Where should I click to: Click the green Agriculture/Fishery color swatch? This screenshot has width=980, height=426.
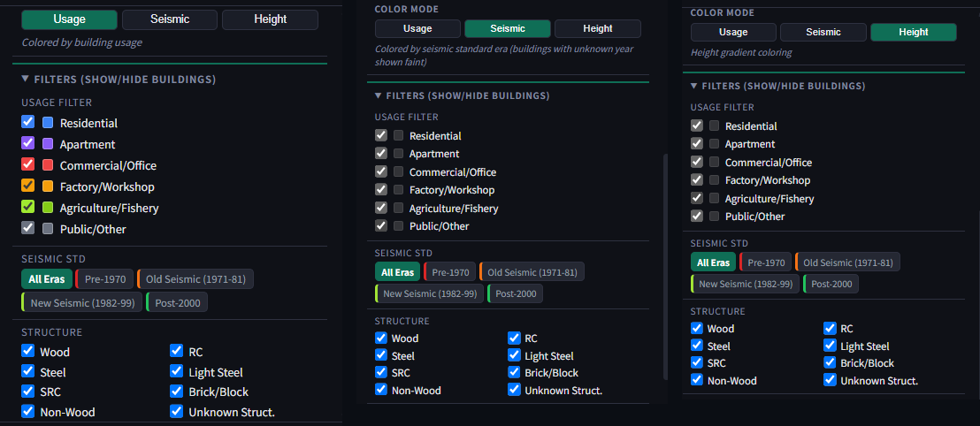click(x=48, y=208)
